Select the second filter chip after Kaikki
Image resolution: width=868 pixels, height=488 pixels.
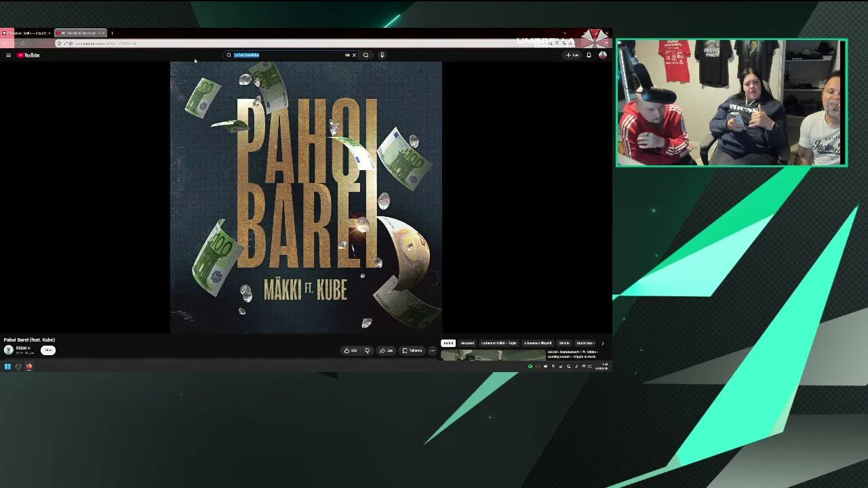click(x=467, y=343)
